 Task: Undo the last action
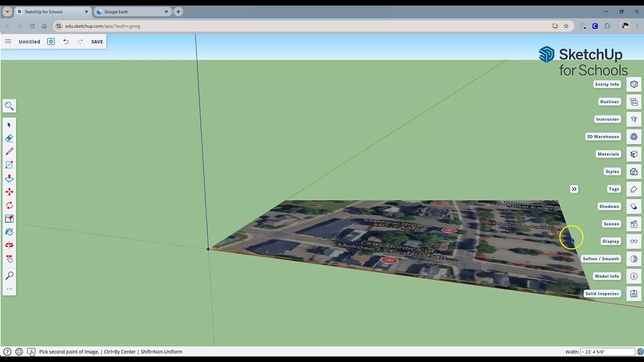click(66, 42)
